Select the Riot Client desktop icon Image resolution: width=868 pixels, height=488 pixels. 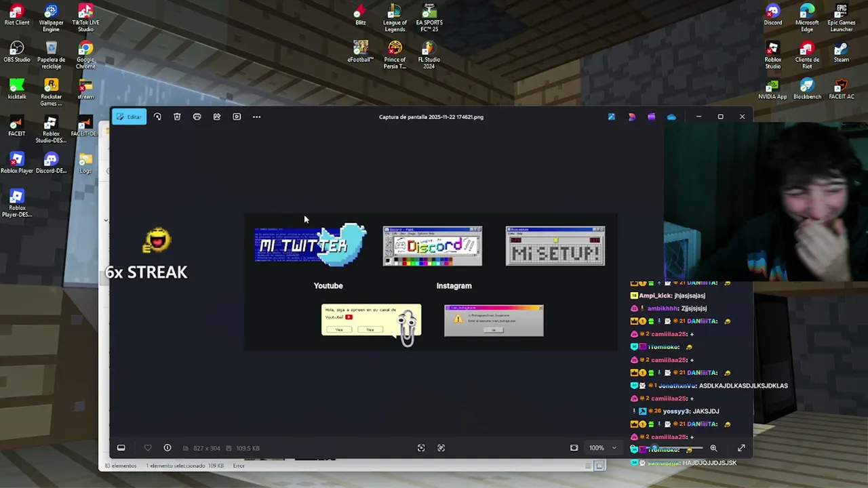tap(17, 16)
